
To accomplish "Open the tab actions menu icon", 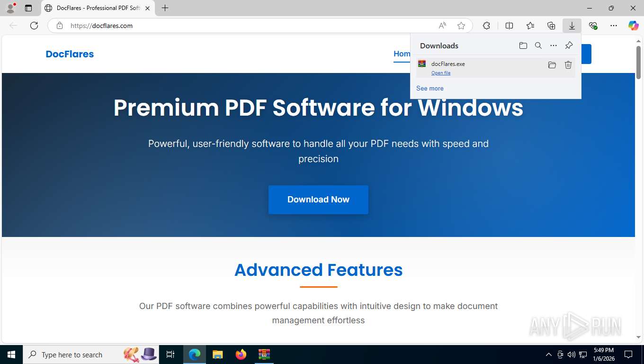I will pos(28,8).
